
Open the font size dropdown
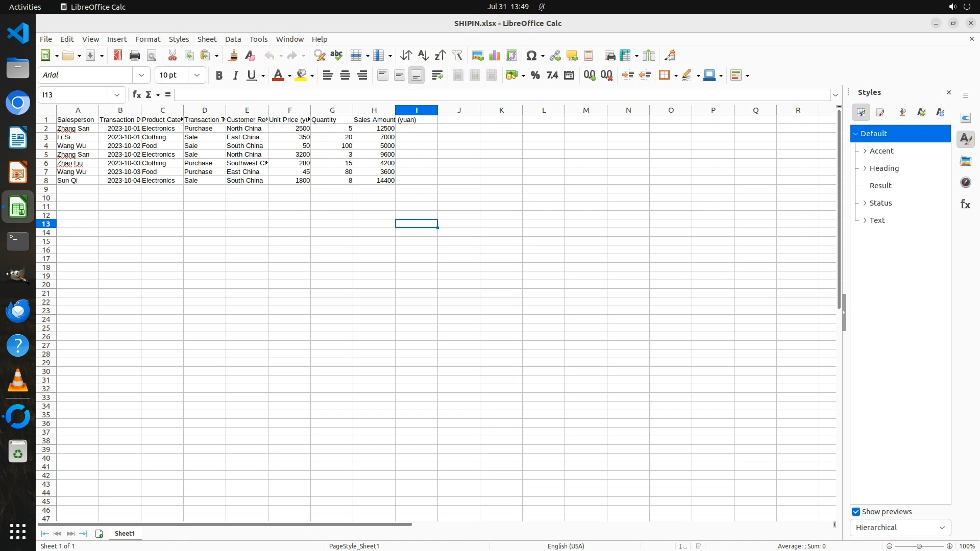[197, 75]
